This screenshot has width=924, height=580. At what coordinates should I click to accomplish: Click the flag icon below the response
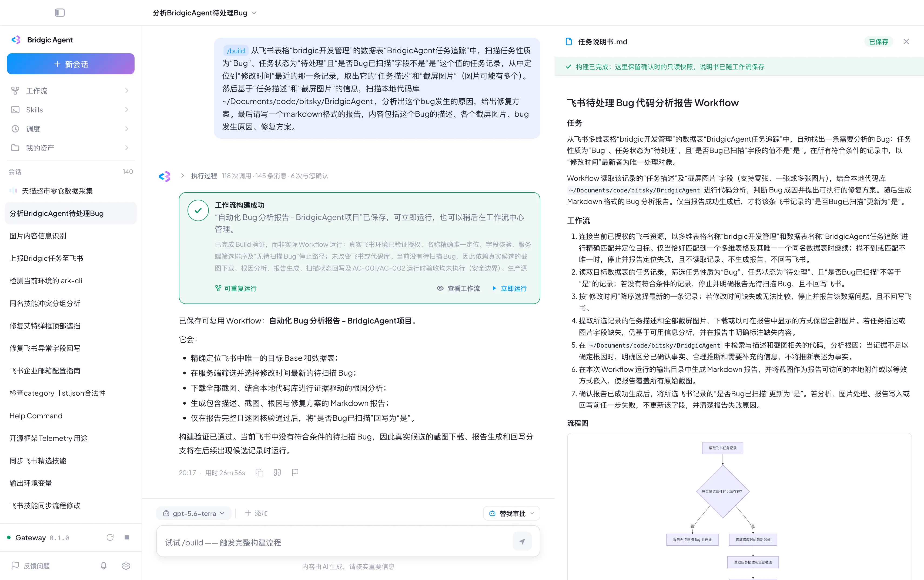point(295,473)
